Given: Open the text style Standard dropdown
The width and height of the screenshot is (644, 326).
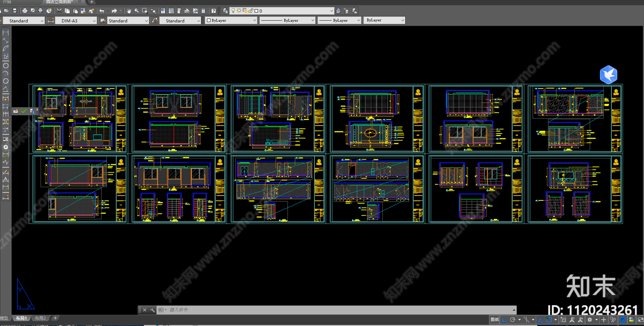Looking at the screenshot, I should pyautogui.click(x=24, y=21).
